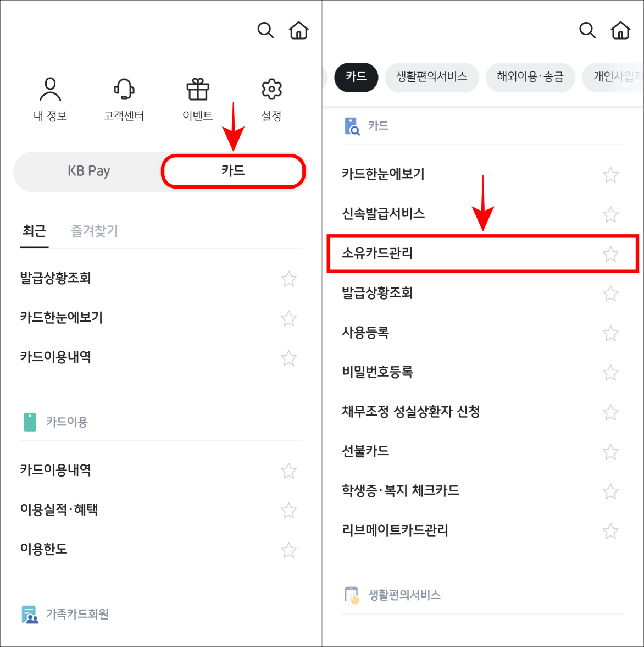
Task: Select the 생활편의서비스 category chip
Action: [432, 78]
